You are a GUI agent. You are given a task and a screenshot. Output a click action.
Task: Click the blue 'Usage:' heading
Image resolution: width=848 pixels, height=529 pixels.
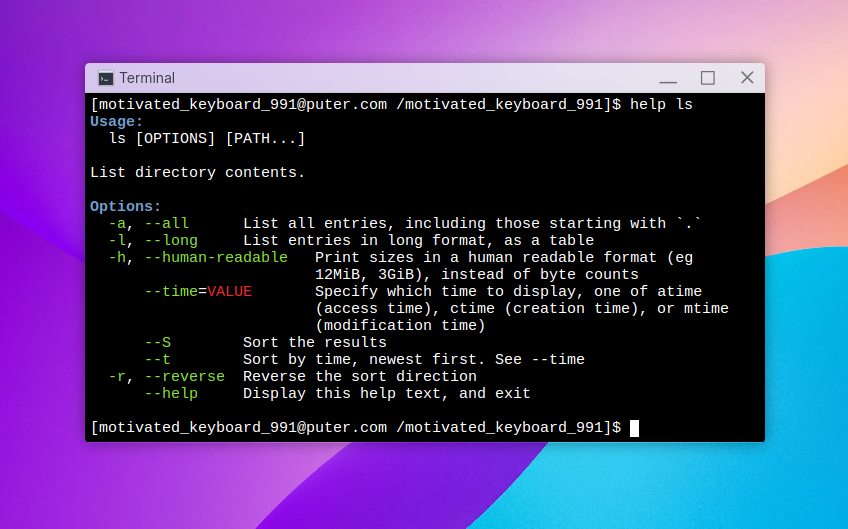(x=116, y=121)
